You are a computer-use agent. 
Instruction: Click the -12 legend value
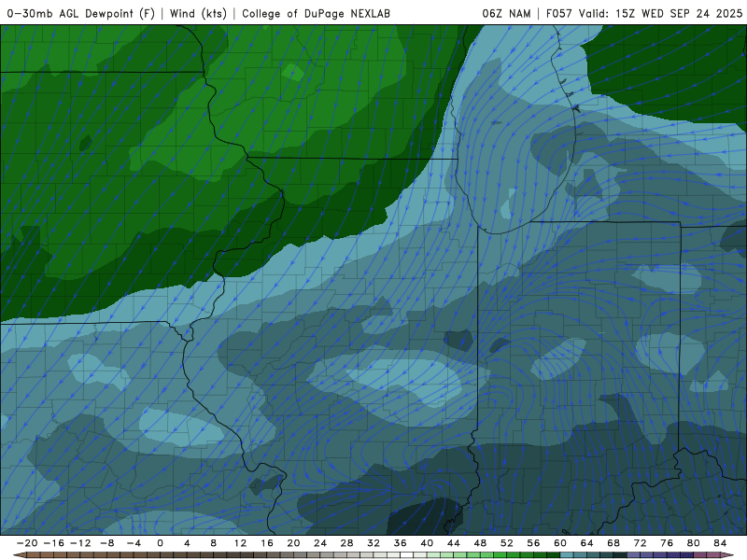tap(80, 543)
